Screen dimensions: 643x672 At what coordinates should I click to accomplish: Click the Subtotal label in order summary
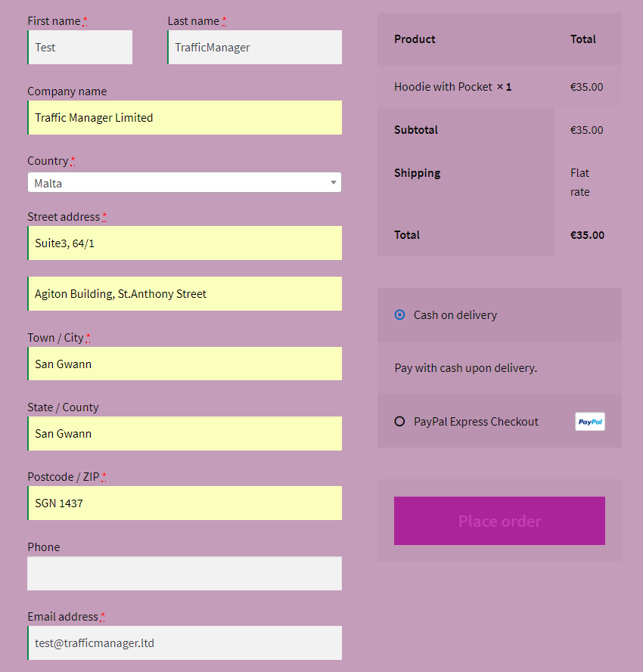coord(416,130)
